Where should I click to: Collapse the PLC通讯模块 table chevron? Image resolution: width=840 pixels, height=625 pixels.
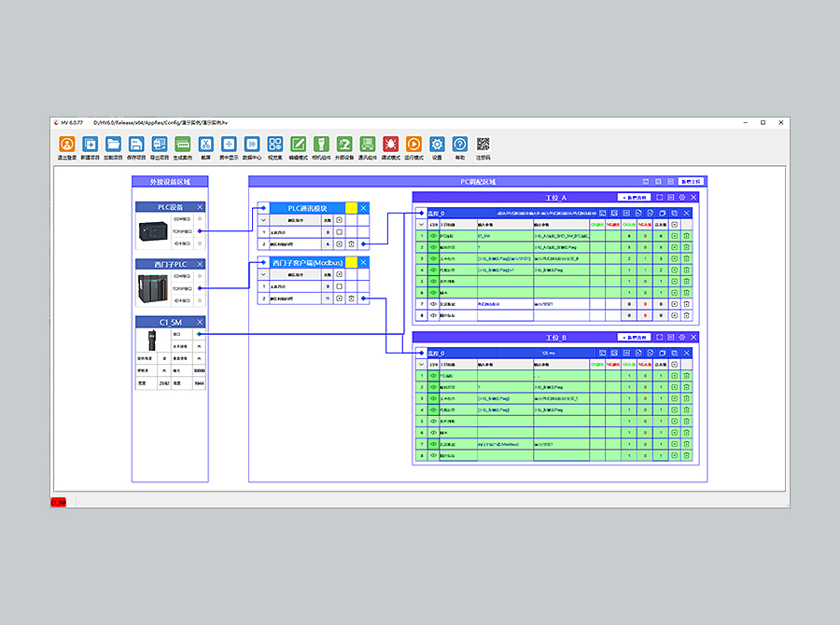264,220
